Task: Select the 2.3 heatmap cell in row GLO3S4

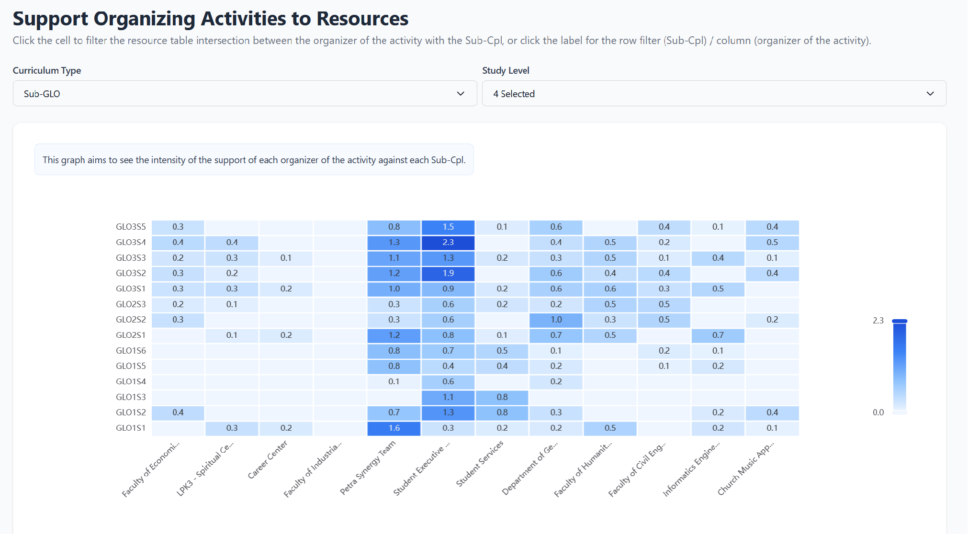Action: click(x=448, y=243)
